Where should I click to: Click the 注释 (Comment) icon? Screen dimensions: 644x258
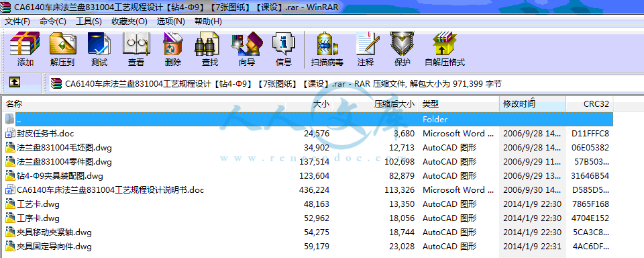[366, 49]
